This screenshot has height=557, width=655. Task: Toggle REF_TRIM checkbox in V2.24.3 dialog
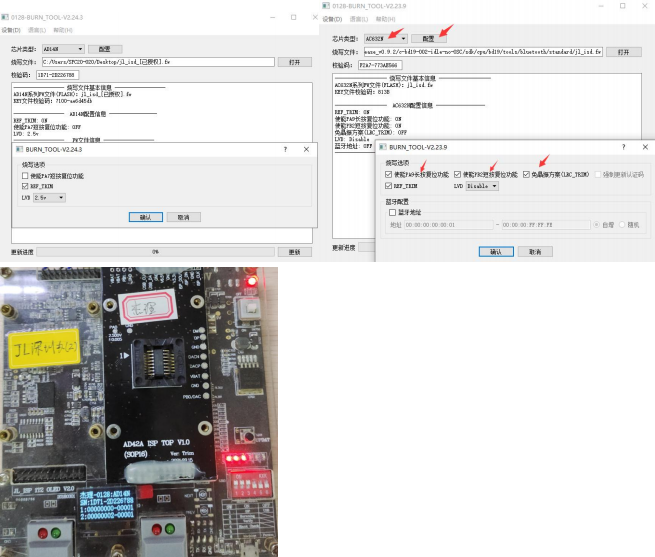point(25,186)
